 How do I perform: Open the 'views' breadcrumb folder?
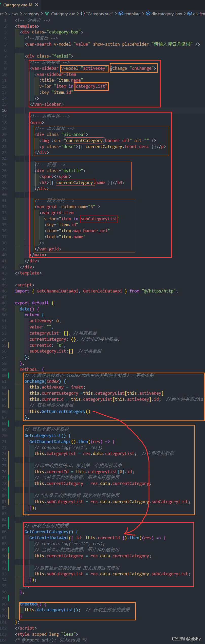13,14
